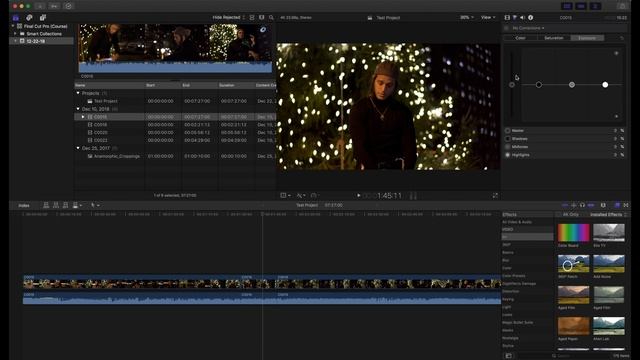Click the append clip edit icon
This screenshot has width=640, height=360.
[x=66, y=205]
